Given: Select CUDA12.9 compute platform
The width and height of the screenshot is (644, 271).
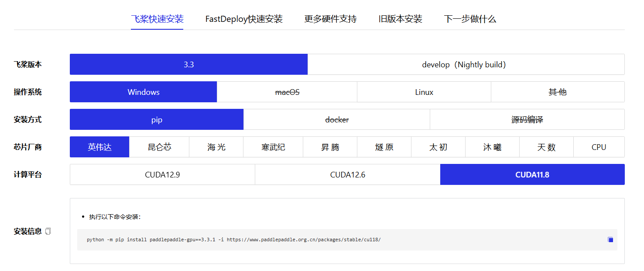Looking at the screenshot, I should [162, 174].
